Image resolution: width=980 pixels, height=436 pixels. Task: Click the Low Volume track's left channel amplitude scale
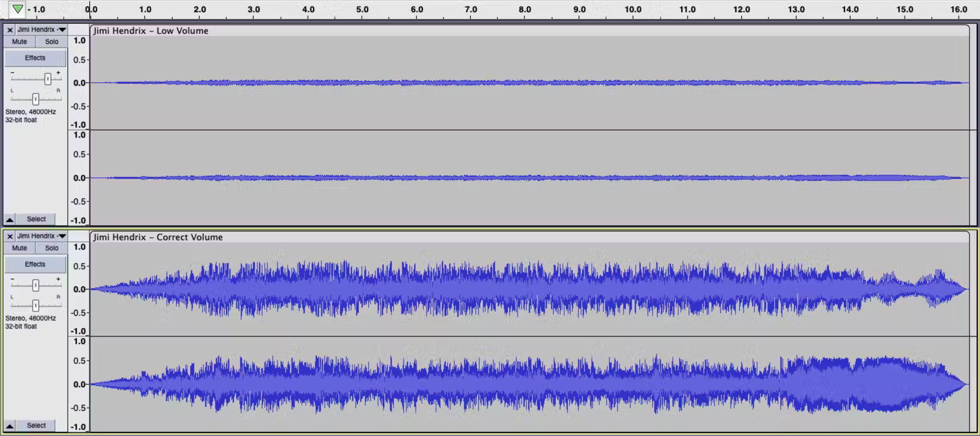pos(79,83)
